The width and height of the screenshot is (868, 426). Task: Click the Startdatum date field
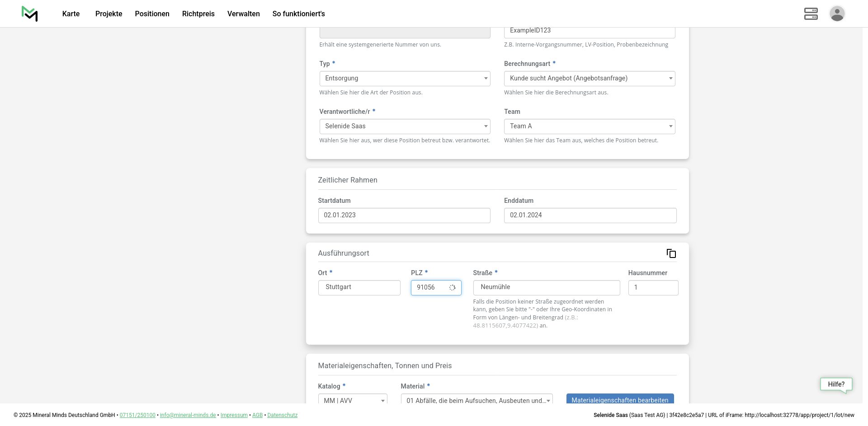(404, 215)
